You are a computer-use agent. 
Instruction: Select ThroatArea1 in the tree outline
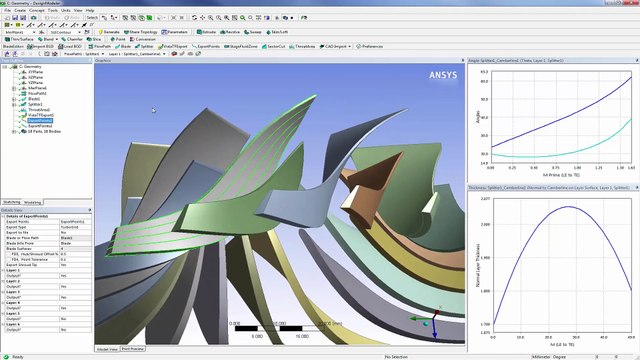click(x=38, y=110)
